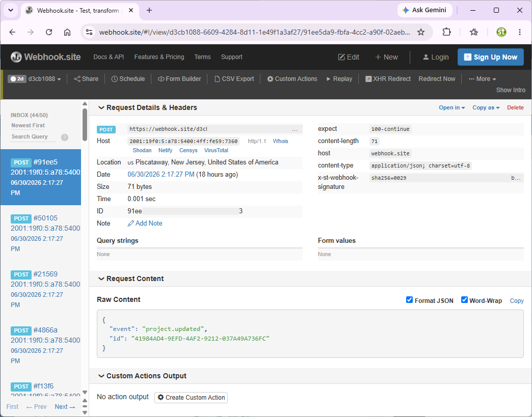The width and height of the screenshot is (532, 417).
Task: Click the search query help icon
Action: [65, 137]
